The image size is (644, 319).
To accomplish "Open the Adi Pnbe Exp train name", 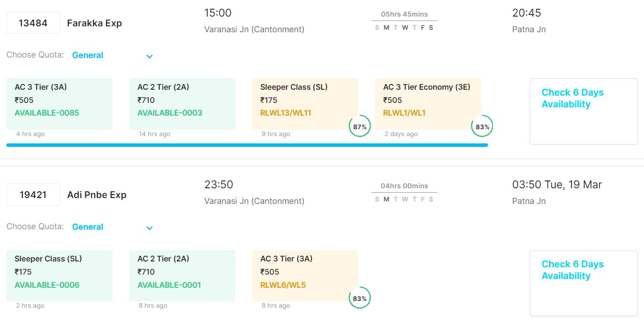I will [97, 195].
